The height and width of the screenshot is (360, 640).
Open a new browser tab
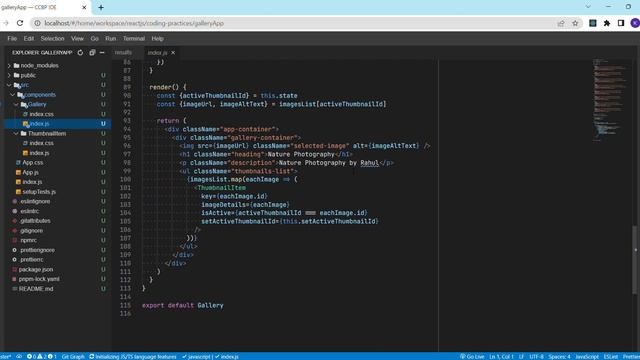click(101, 7)
